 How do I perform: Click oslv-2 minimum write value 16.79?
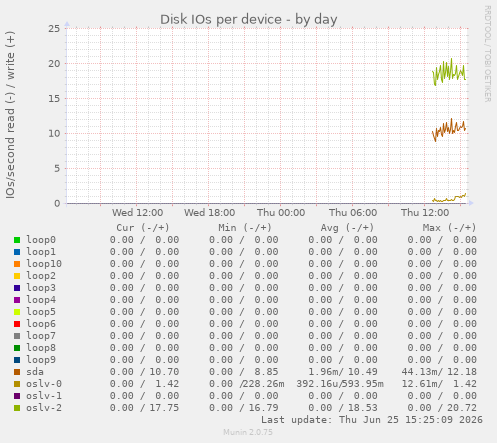pos(263,408)
